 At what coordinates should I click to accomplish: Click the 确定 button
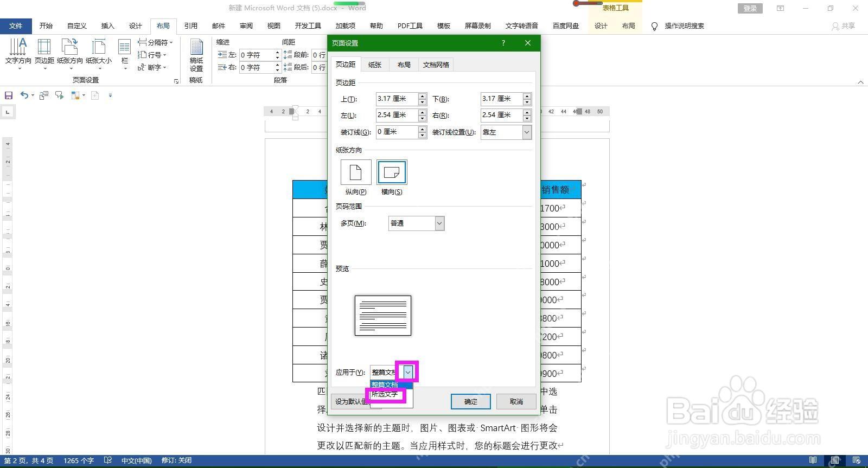pyautogui.click(x=471, y=401)
